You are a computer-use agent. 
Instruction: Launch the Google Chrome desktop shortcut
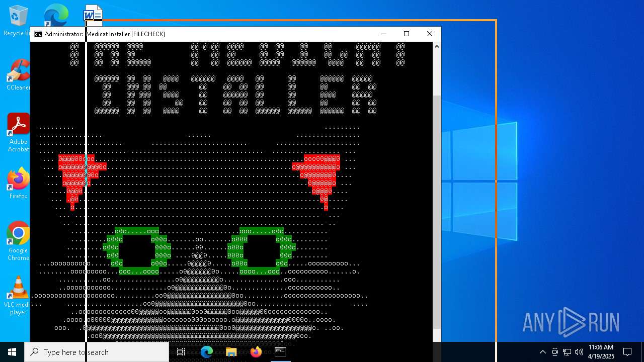tap(18, 241)
